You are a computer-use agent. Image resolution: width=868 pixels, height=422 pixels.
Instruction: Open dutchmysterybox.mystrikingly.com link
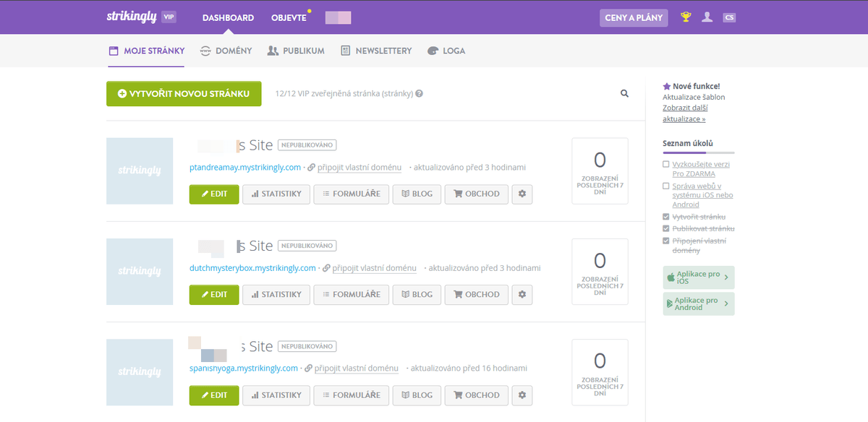click(x=252, y=267)
